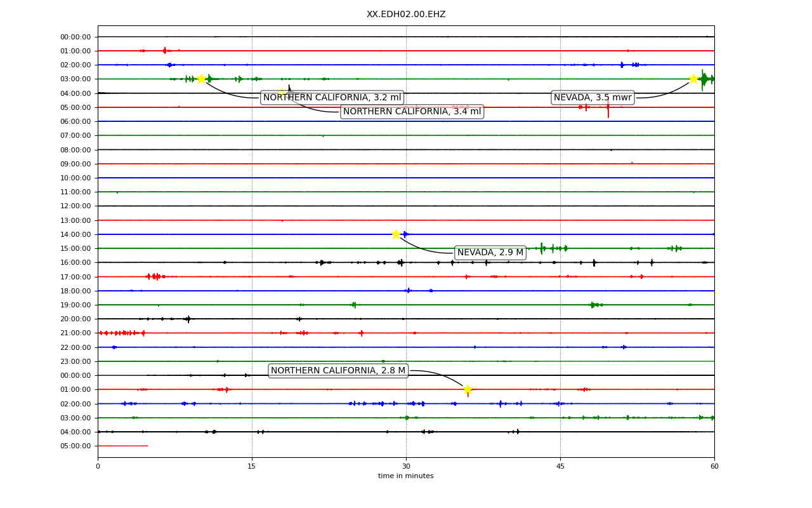Screen dimensions: 812x508
Task: Select the NORTHERN CALIFORNIA, 3.4 ml annotation box
Action: tap(412, 112)
